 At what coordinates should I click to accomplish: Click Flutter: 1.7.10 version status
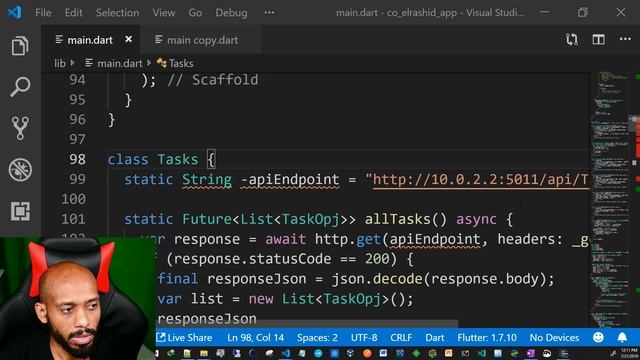pos(487,338)
